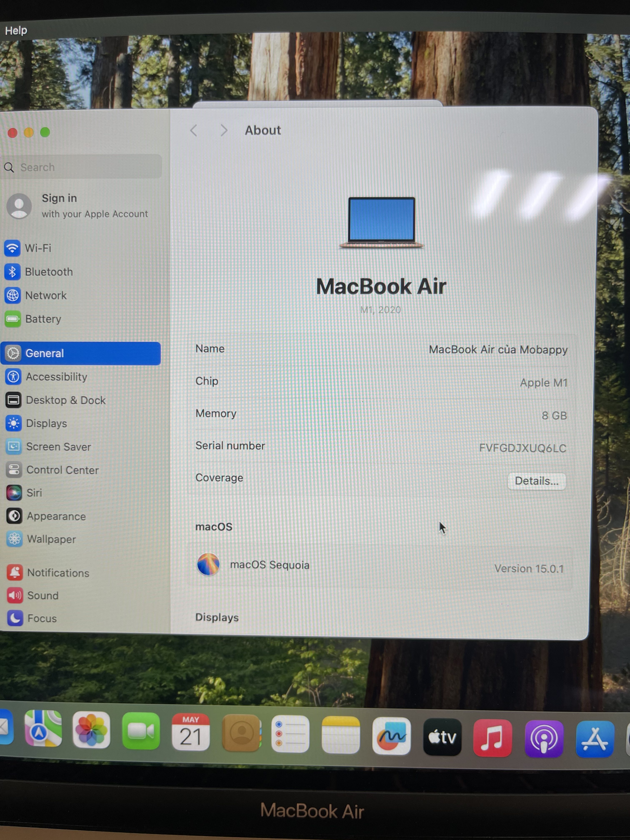Click the Coverage Details button
Viewport: 630px width, 840px height.
[537, 481]
